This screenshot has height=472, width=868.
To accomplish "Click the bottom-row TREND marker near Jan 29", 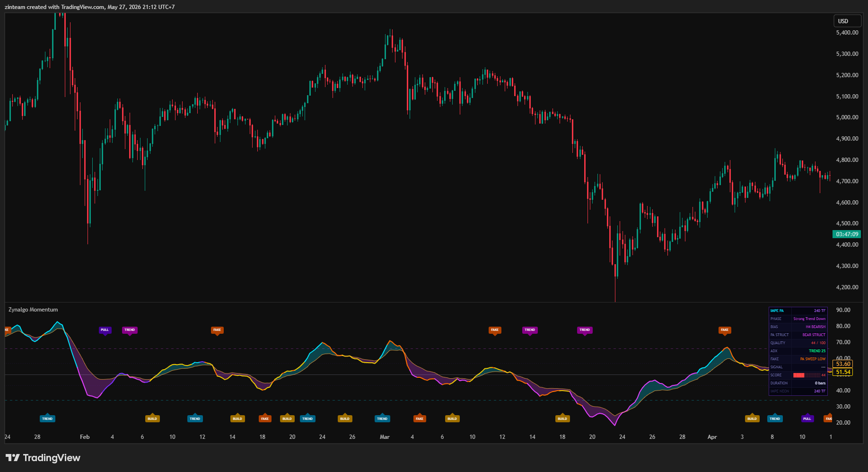I will [47, 419].
